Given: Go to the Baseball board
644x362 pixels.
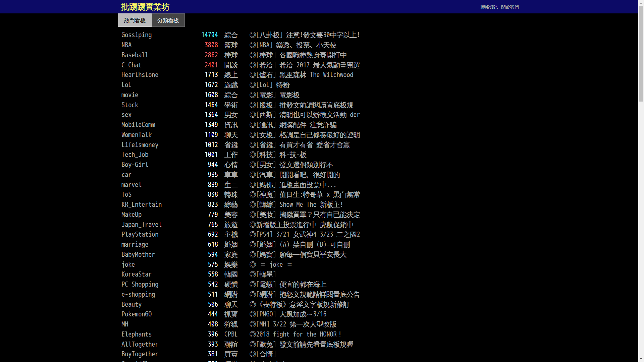Looking at the screenshot, I should coord(135,55).
